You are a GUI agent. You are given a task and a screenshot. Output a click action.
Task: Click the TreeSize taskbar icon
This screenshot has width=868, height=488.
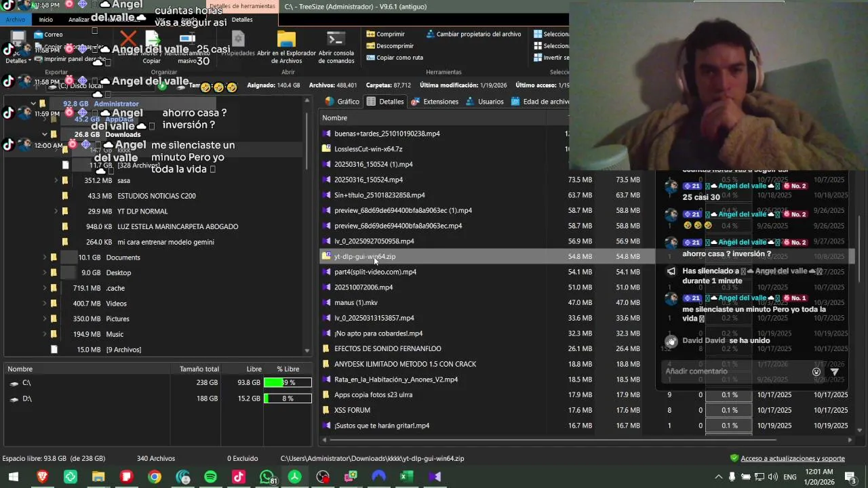click(294, 477)
